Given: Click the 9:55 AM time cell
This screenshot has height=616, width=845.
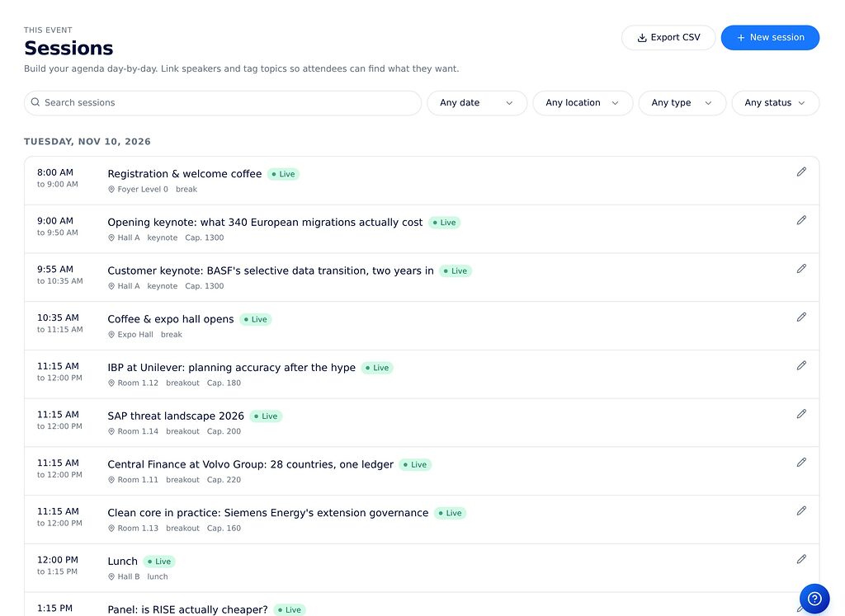Looking at the screenshot, I should point(55,270).
